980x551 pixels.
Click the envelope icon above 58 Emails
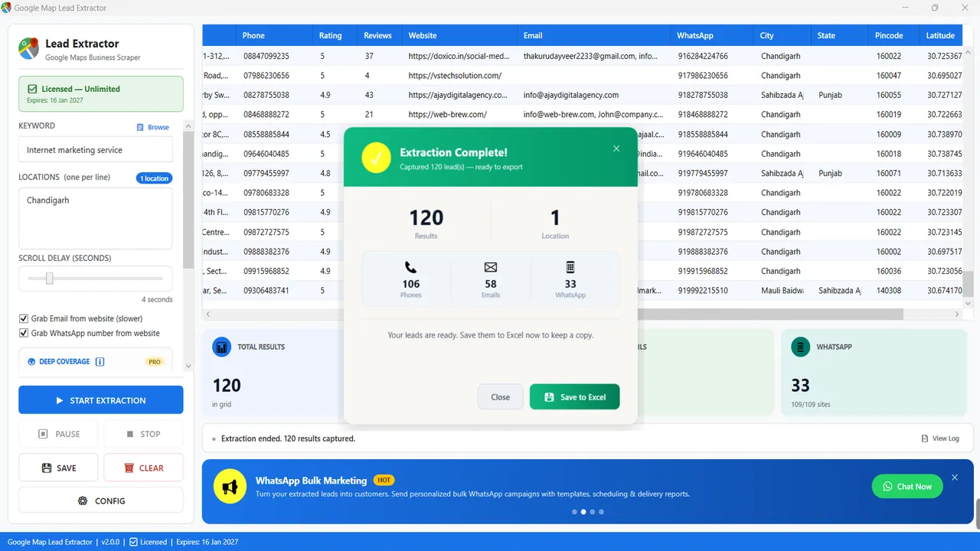click(x=491, y=268)
